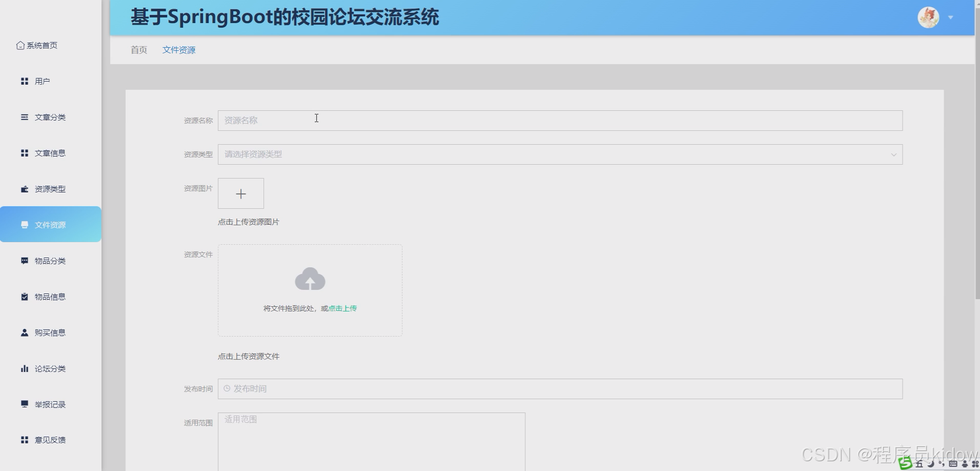This screenshot has height=471, width=980.
Task: Open 文章信息 via its grid icon
Action: (24, 152)
